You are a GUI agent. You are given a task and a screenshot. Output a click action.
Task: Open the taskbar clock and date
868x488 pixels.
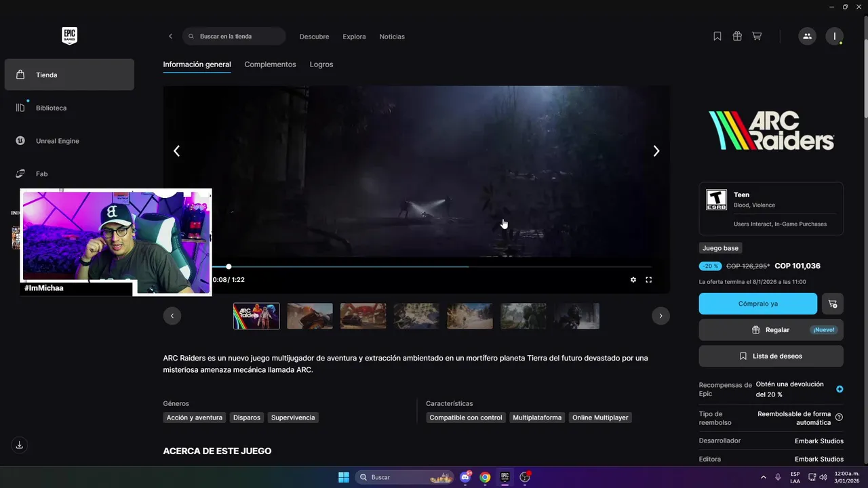click(x=847, y=477)
